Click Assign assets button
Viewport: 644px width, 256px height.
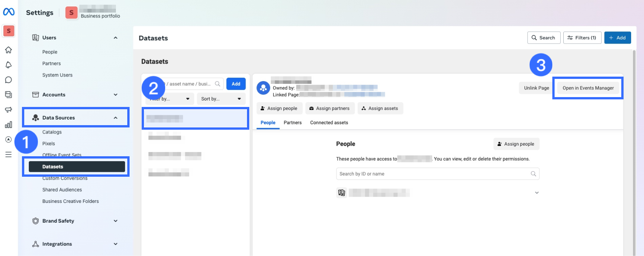(x=380, y=108)
